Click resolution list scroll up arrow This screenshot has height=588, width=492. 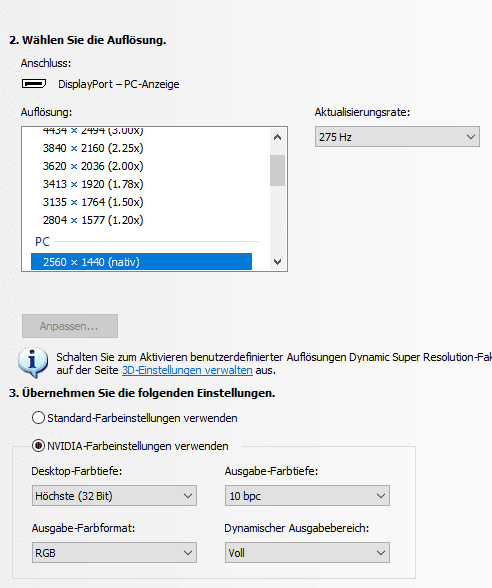[x=278, y=137]
